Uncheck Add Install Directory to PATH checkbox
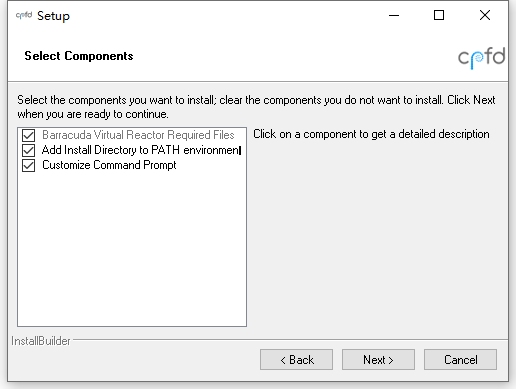This screenshot has height=389, width=516. click(28, 150)
